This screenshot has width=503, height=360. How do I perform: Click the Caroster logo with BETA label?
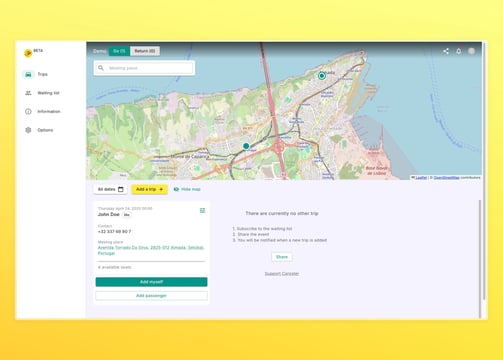point(33,52)
